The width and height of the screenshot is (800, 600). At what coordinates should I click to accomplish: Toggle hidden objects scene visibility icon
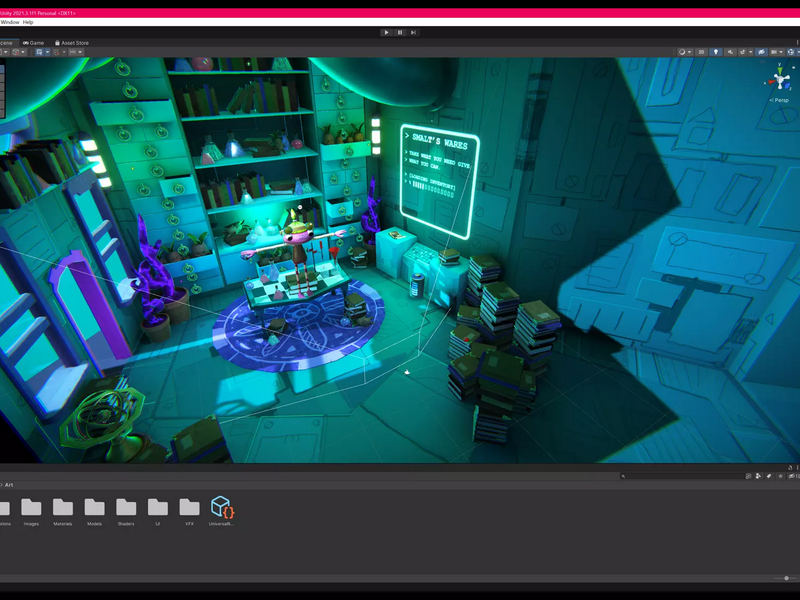[x=761, y=52]
